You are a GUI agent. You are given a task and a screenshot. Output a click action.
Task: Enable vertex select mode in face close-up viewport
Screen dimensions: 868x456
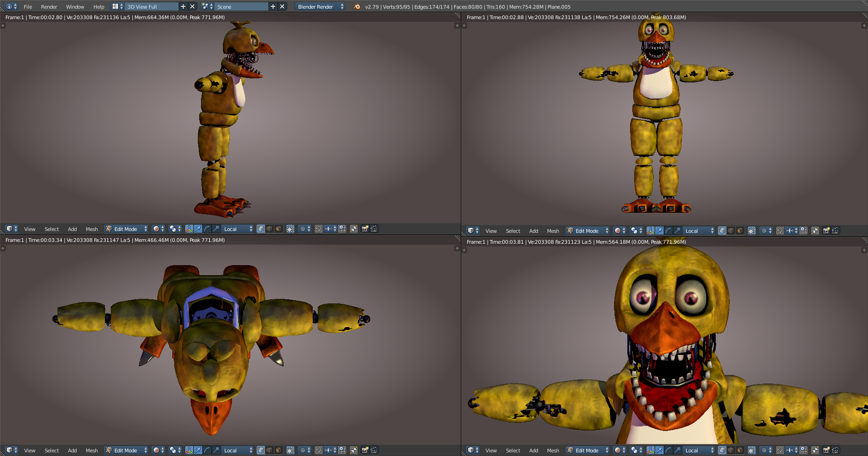pyautogui.click(x=722, y=450)
